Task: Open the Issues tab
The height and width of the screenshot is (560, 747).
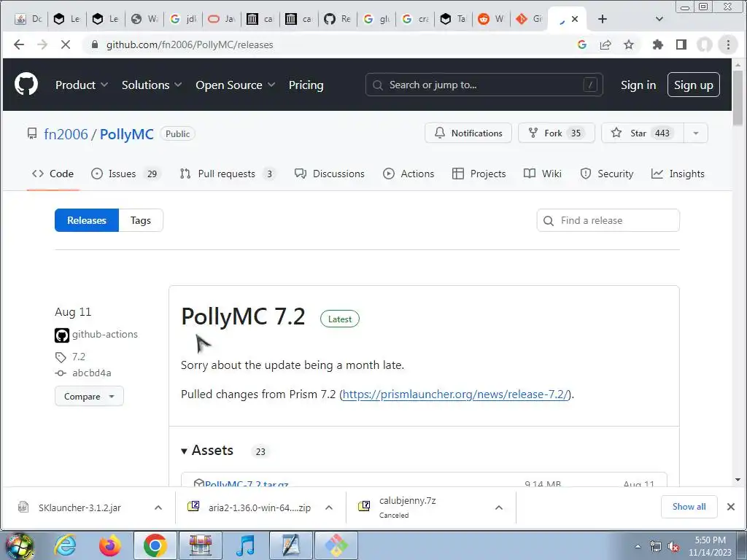Action: pos(125,174)
